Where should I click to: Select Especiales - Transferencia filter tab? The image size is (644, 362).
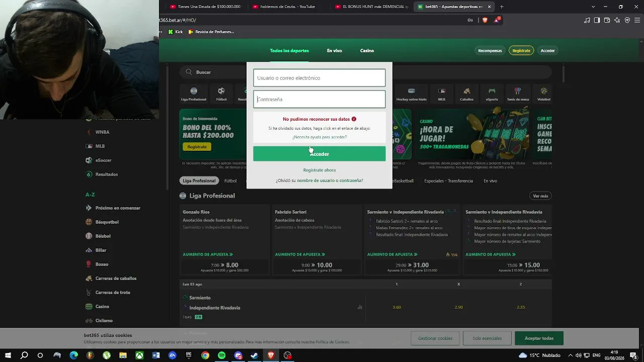pos(448,181)
